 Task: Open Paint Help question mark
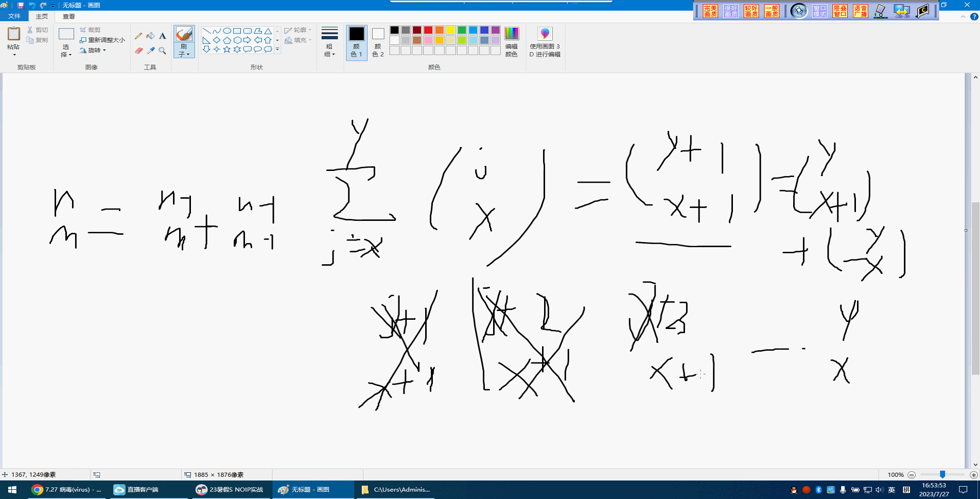coord(974,16)
